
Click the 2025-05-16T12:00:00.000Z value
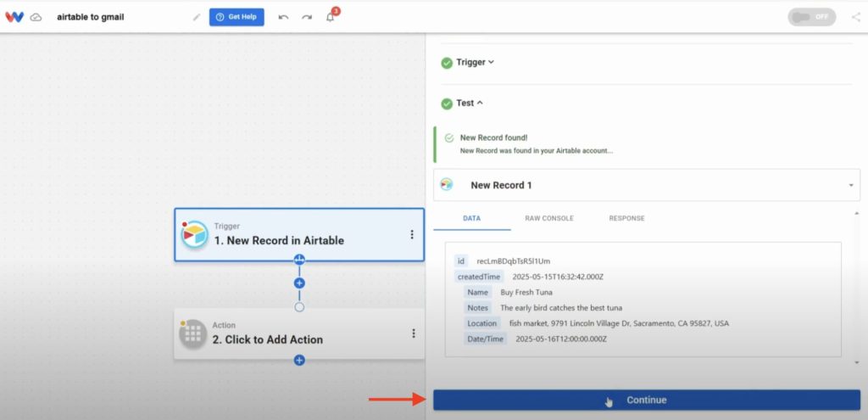(x=561, y=339)
